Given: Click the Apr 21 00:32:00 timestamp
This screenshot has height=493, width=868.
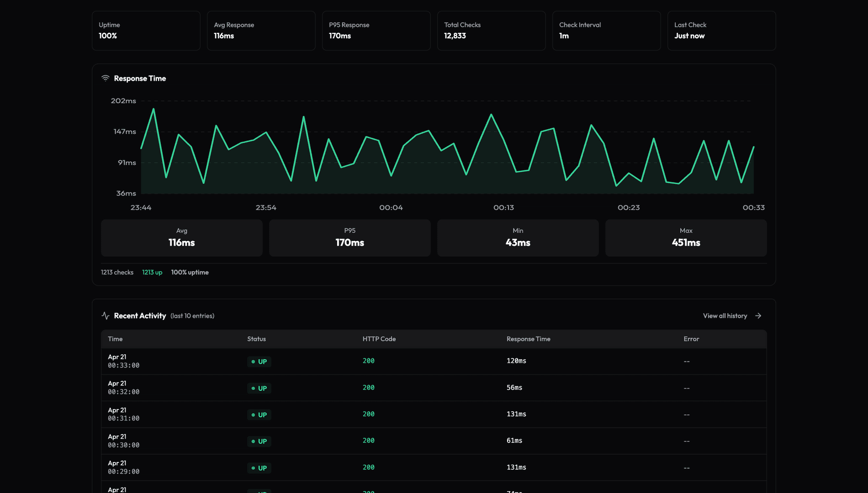Looking at the screenshot, I should (124, 388).
